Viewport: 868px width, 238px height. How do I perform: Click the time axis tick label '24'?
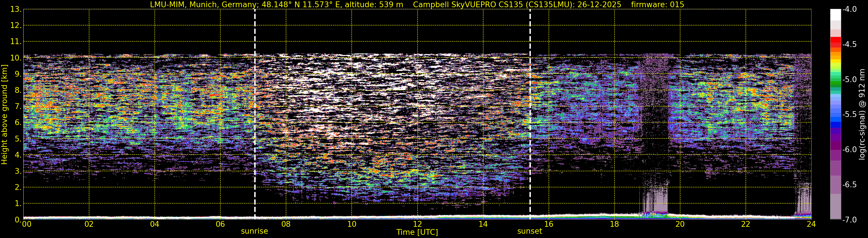pyautogui.click(x=811, y=224)
